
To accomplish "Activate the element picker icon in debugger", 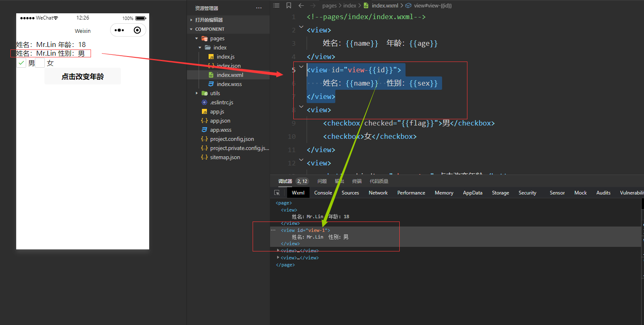I will click(277, 193).
